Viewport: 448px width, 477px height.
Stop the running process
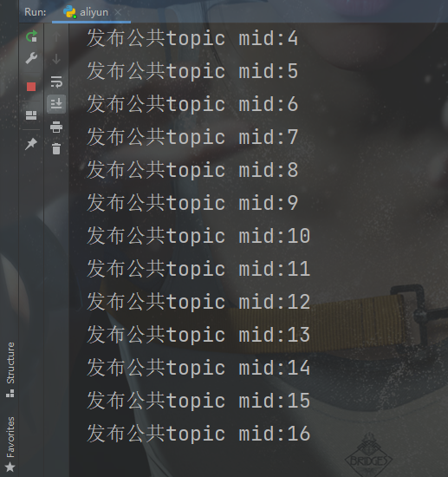[31, 87]
